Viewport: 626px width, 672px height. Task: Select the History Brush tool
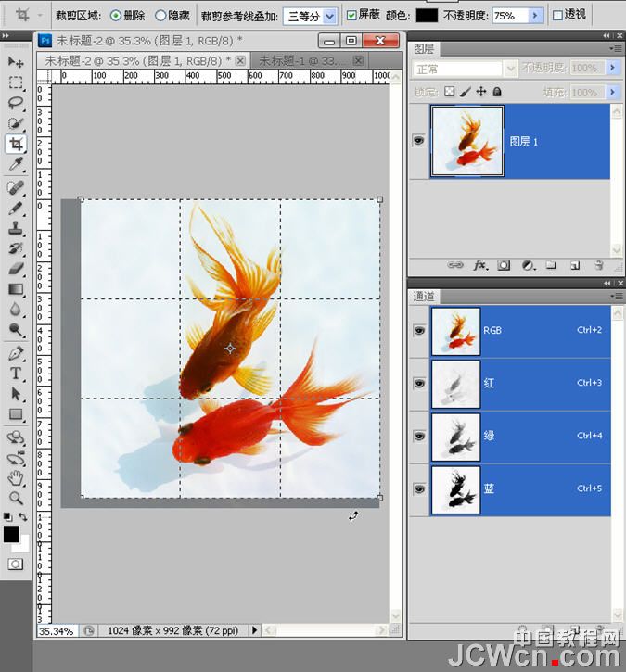point(16,248)
